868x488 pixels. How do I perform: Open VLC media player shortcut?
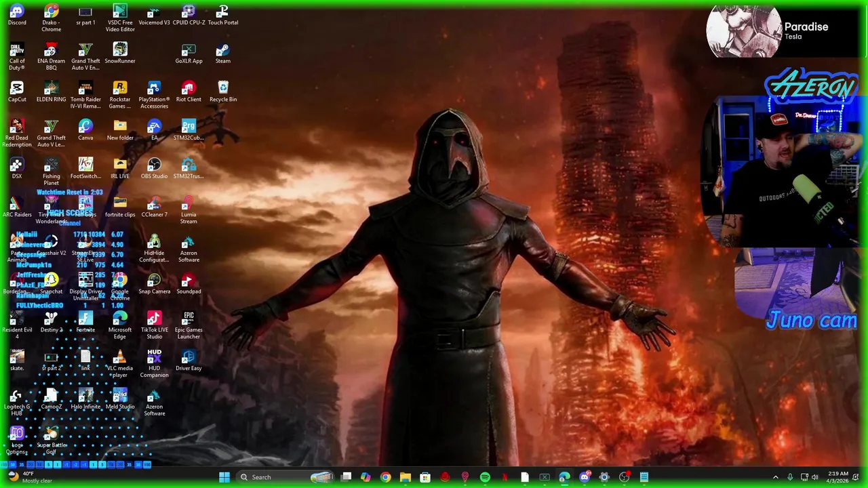(120, 365)
